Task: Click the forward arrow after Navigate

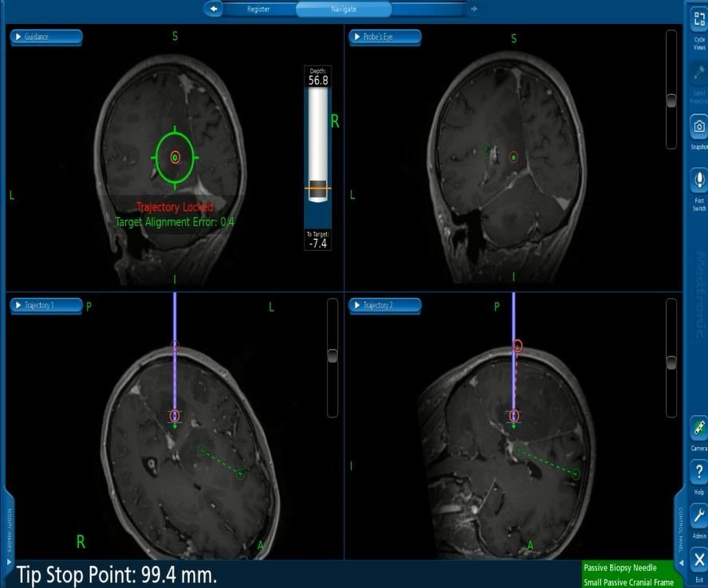Action: tap(474, 10)
